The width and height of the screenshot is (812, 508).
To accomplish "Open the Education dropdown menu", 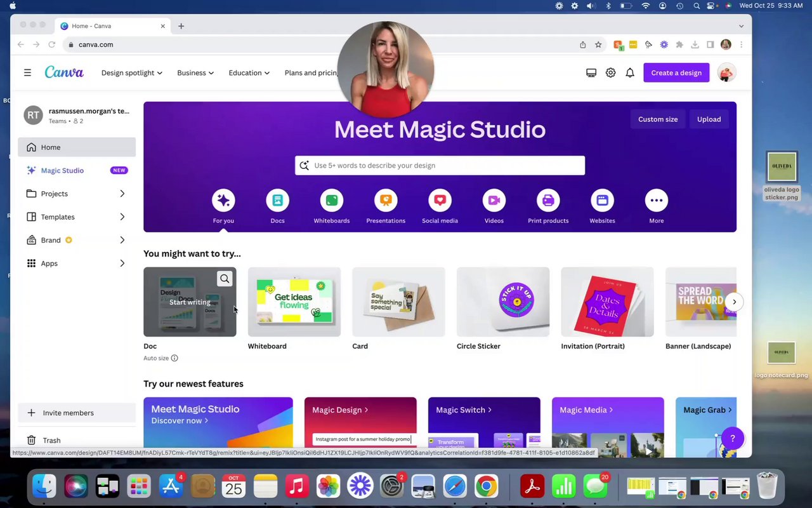I will pyautogui.click(x=249, y=72).
